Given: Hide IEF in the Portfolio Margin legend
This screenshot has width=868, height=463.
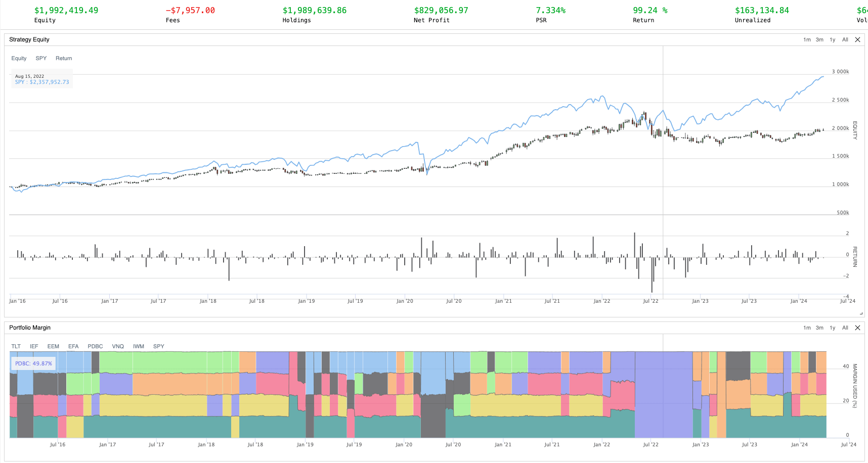Looking at the screenshot, I should tap(34, 347).
